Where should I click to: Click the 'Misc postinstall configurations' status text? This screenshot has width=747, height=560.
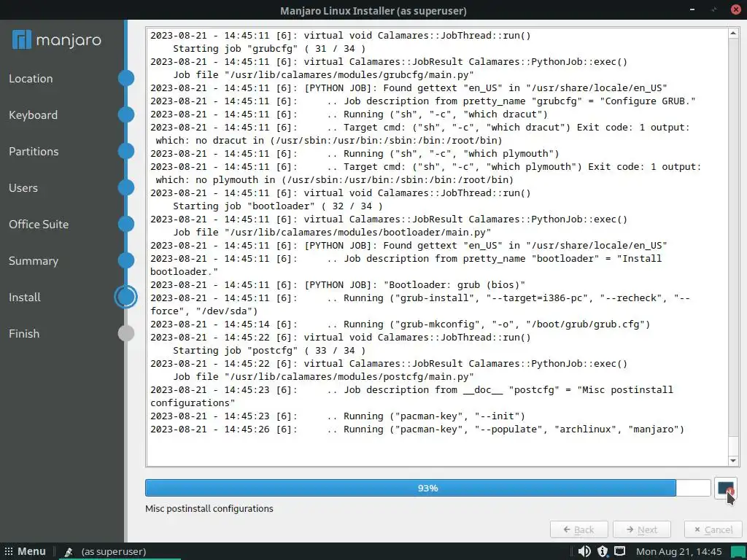tap(209, 508)
